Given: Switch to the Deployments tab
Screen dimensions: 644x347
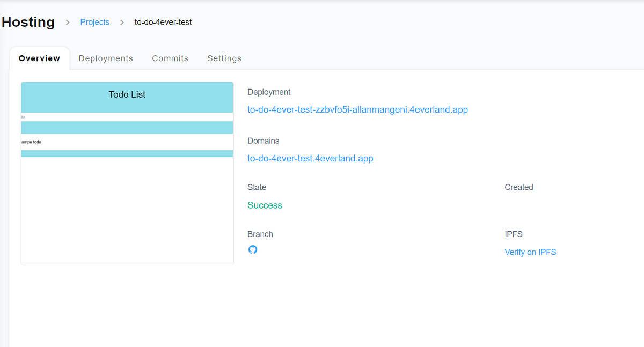Looking at the screenshot, I should (106, 58).
